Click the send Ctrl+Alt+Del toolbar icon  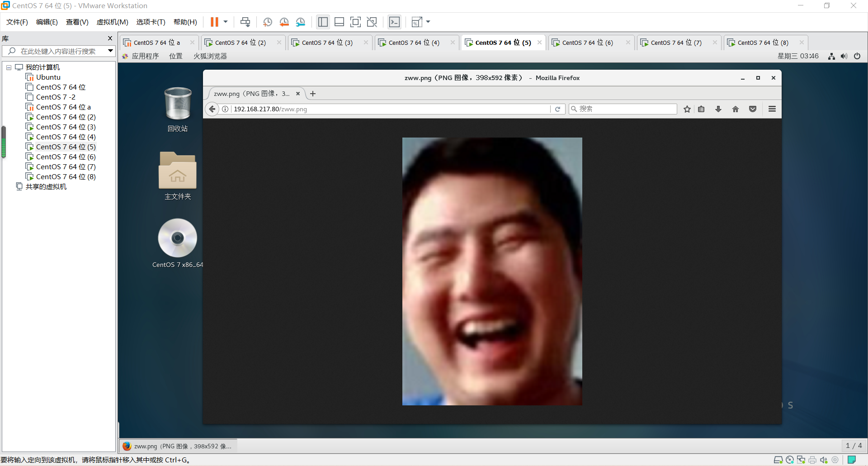pyautogui.click(x=245, y=22)
